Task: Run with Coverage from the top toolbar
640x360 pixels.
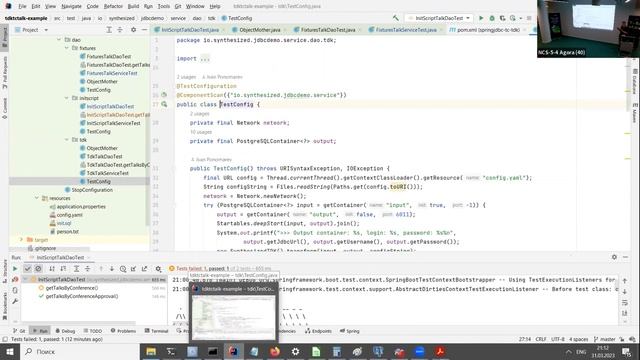Action: (x=502, y=18)
